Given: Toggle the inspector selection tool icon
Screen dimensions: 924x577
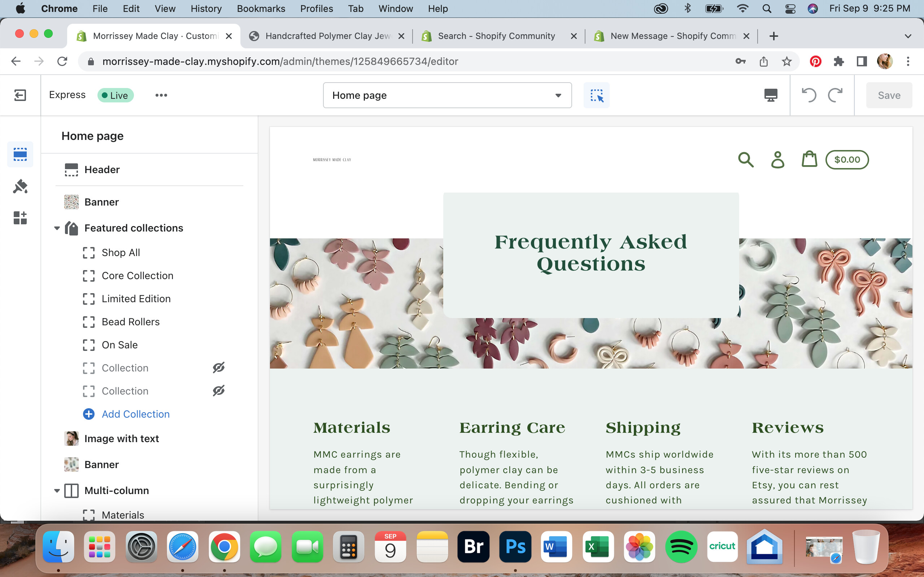Looking at the screenshot, I should point(596,95).
